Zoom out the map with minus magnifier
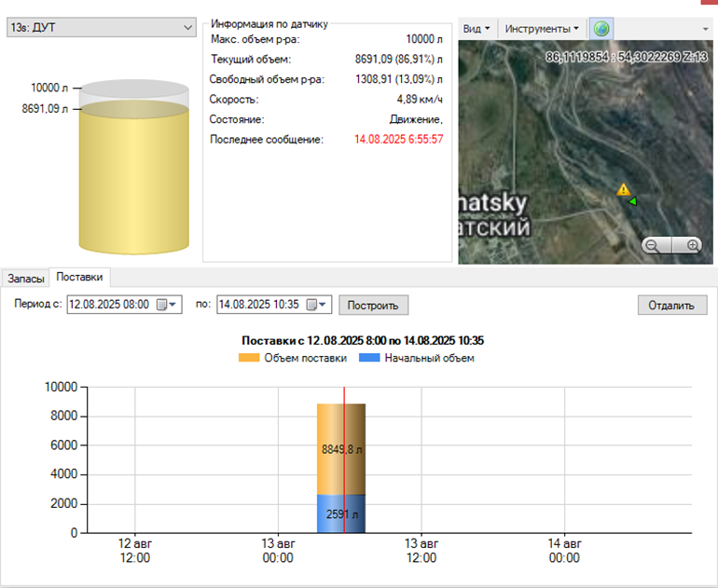The height and width of the screenshot is (588, 718). (652, 245)
